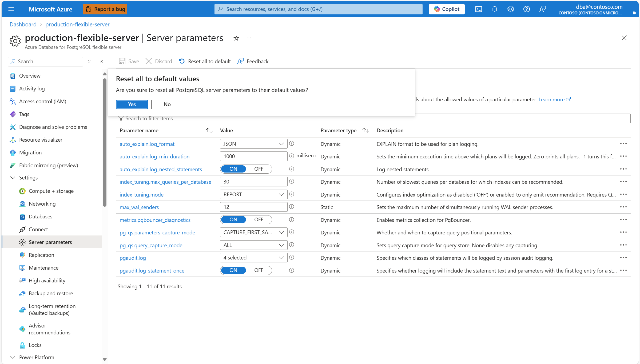This screenshot has height=364, width=640.
Task: Open the more options ellipsis beside title
Action: [x=249, y=38]
